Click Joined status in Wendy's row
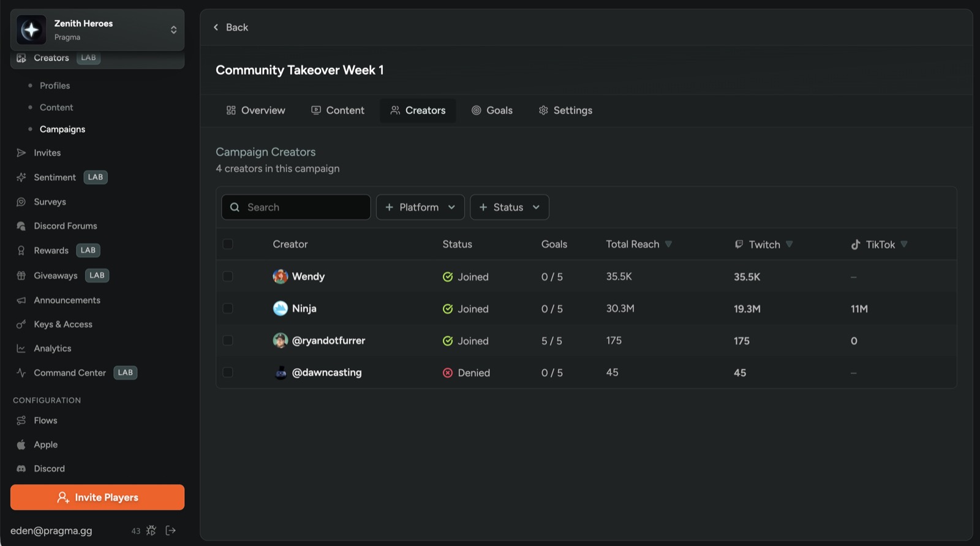Screen dimensions: 980x546 pos(466,277)
